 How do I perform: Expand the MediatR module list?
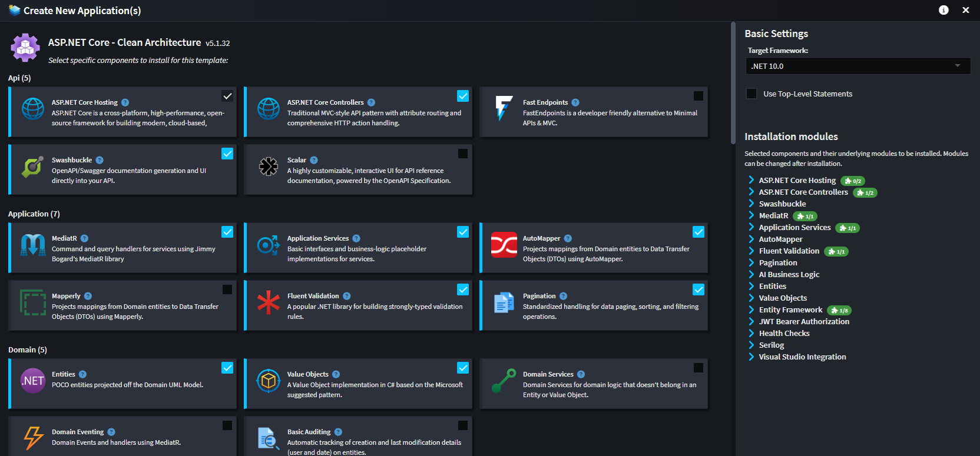coord(751,215)
